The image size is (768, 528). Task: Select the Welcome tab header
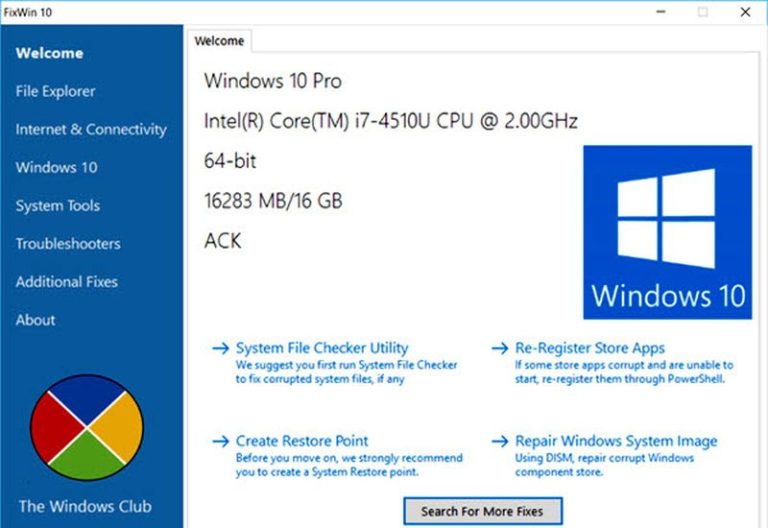click(219, 41)
